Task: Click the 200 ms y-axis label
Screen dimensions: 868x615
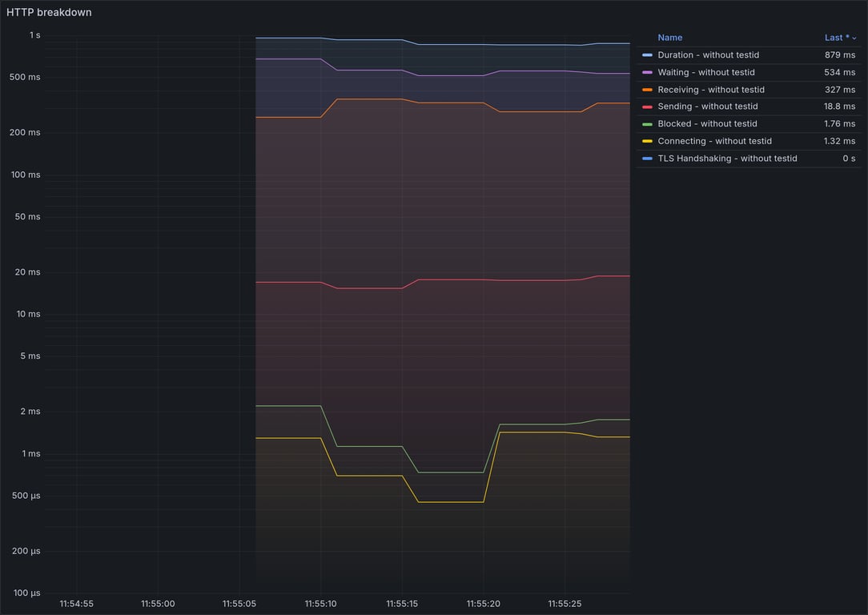Action: pos(25,132)
